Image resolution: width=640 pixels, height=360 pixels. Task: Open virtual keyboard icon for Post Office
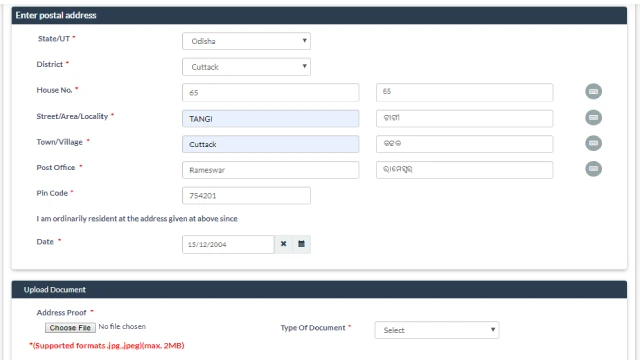tap(593, 169)
